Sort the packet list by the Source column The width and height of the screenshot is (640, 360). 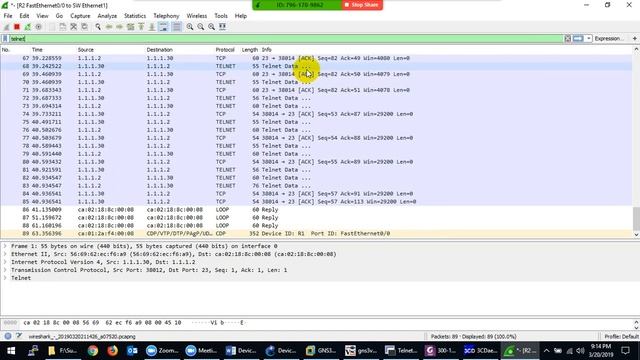tap(86, 50)
